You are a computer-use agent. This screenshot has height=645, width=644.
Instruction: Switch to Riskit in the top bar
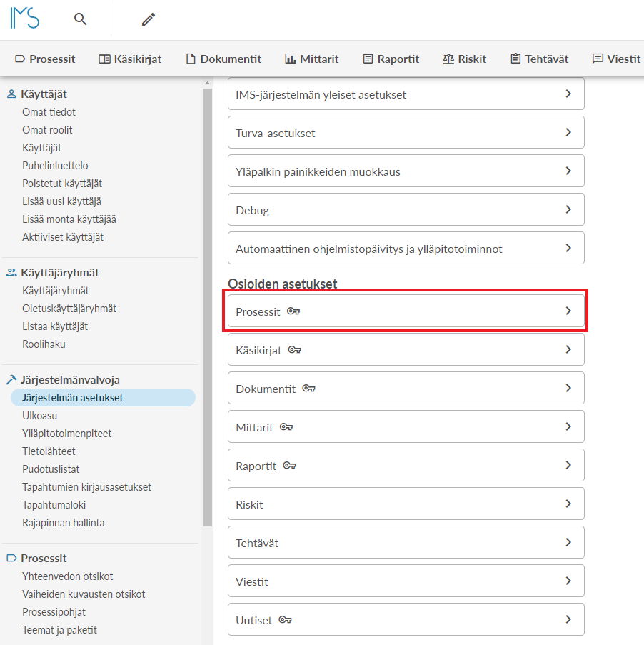pos(464,59)
